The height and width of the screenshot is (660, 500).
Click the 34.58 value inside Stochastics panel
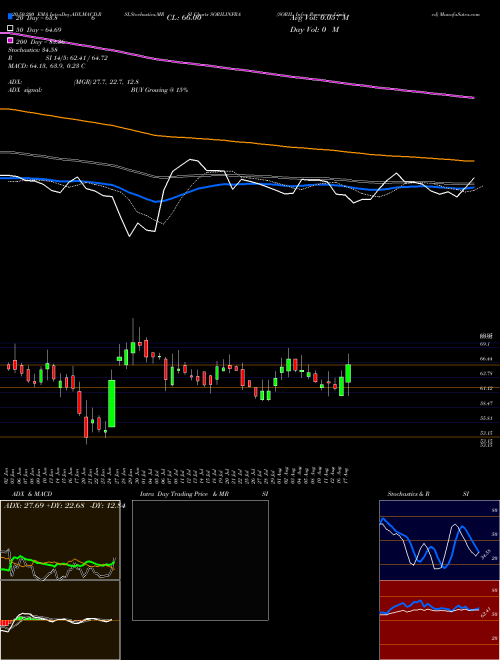click(x=485, y=553)
